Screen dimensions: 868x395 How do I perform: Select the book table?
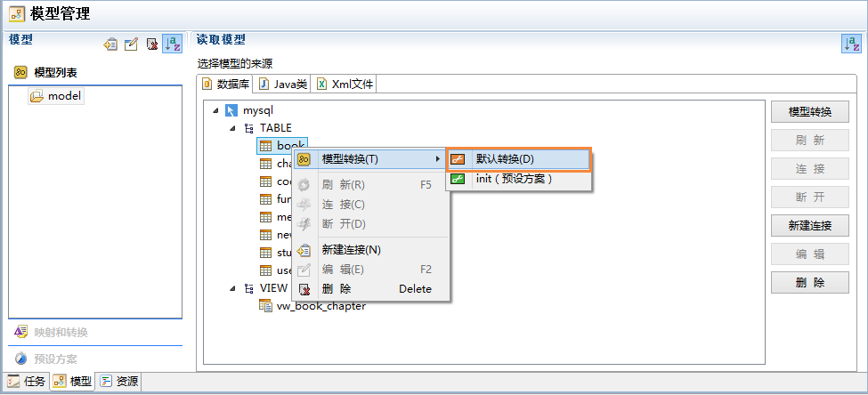point(282,146)
